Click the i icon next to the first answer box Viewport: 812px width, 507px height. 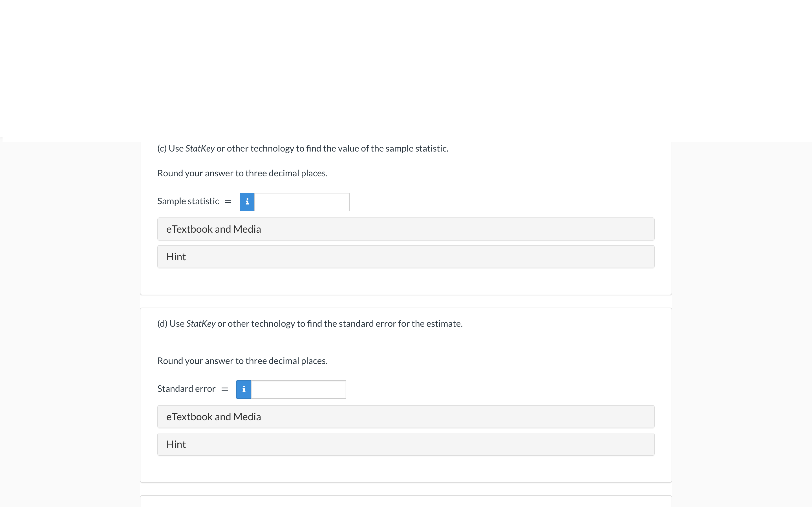click(x=247, y=201)
